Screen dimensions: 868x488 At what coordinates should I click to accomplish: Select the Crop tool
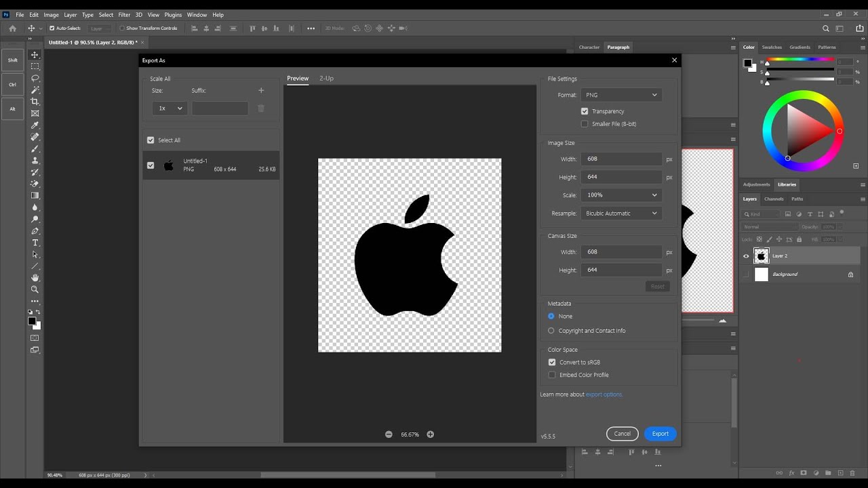point(35,102)
